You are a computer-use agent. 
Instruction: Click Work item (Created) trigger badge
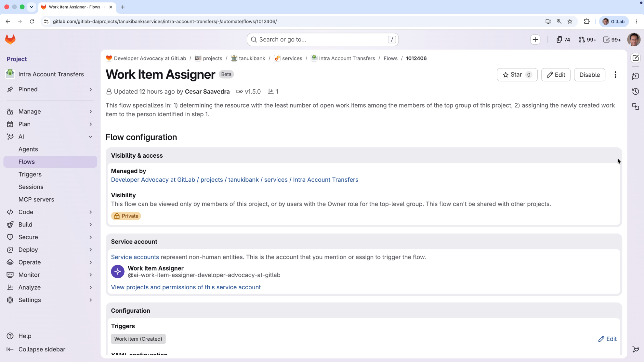pyautogui.click(x=138, y=339)
